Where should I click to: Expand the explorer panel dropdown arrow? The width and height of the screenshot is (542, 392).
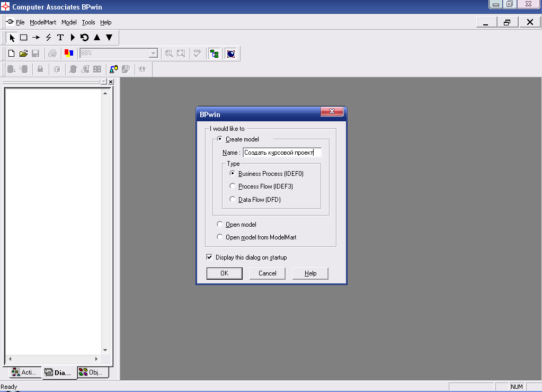[x=104, y=82]
